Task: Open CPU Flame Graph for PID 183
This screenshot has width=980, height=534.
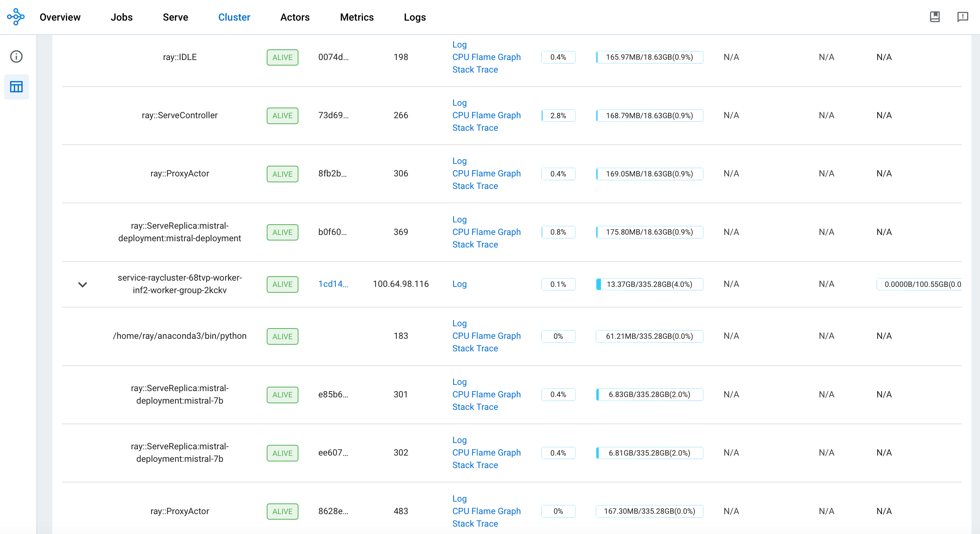Action: 487,336
